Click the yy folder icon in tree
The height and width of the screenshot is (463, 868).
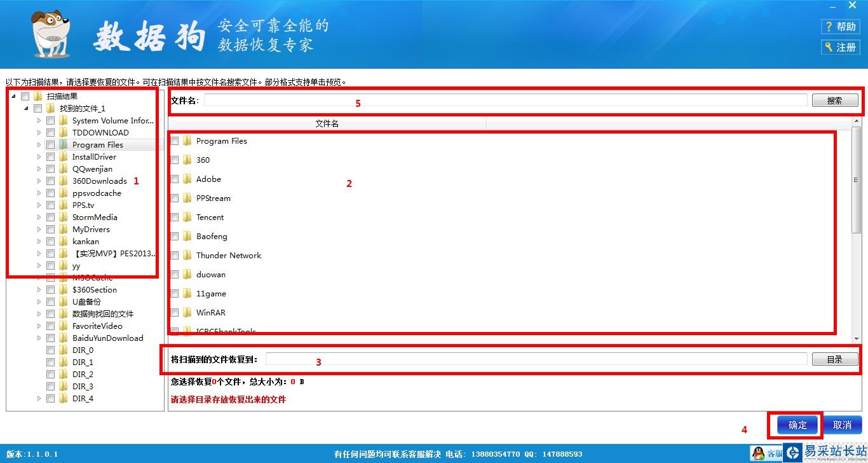point(63,266)
